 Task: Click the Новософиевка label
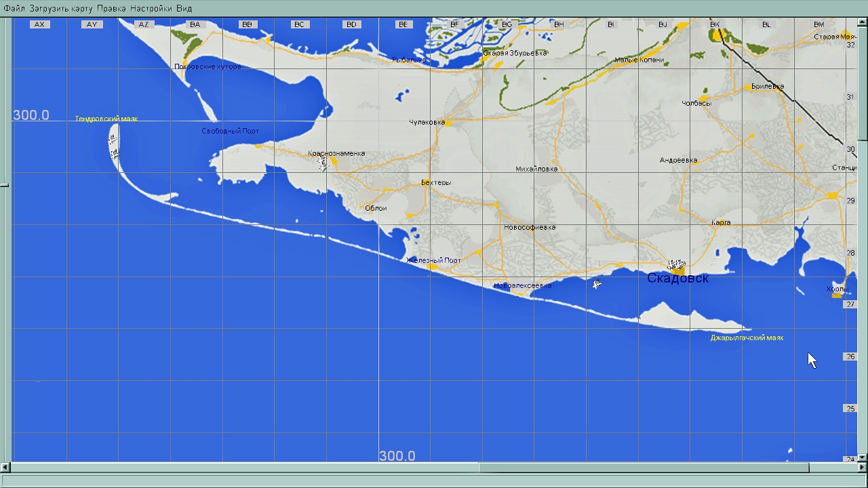pyautogui.click(x=530, y=227)
